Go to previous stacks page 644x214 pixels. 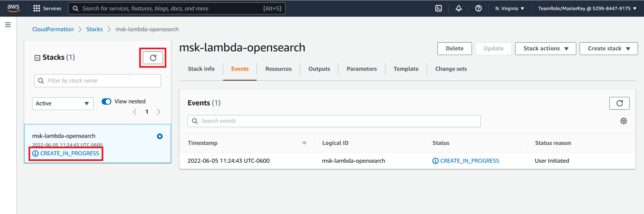[135, 112]
